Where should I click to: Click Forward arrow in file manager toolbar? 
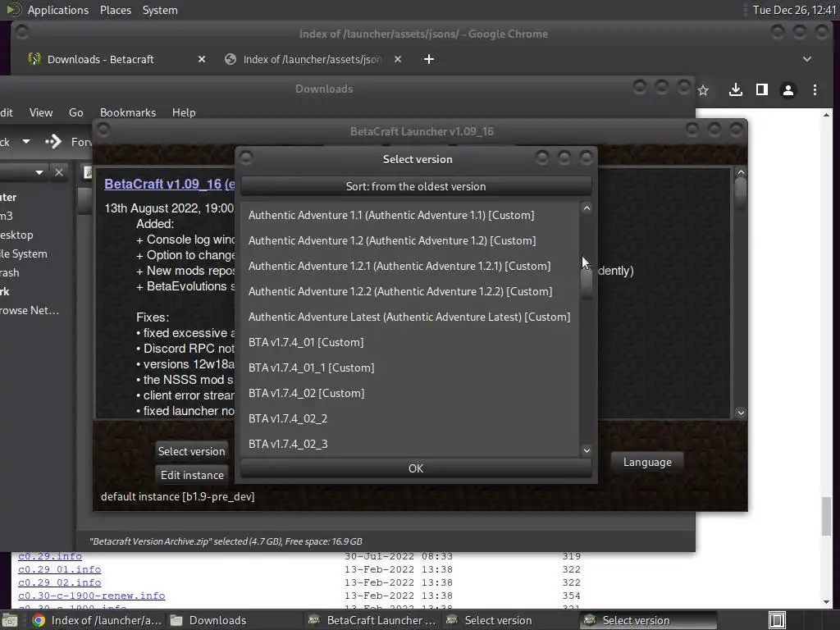(53, 142)
